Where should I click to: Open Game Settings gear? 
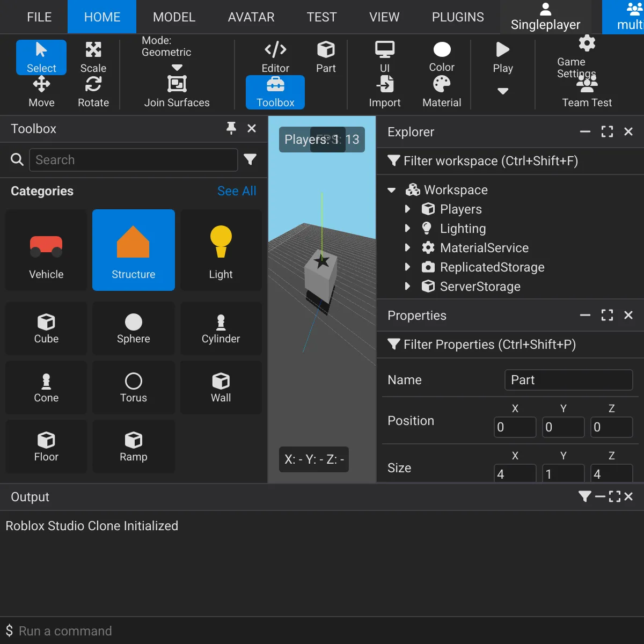click(587, 43)
